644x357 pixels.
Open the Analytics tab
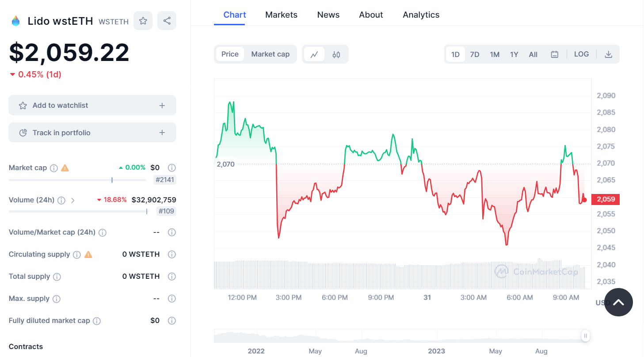(421, 15)
